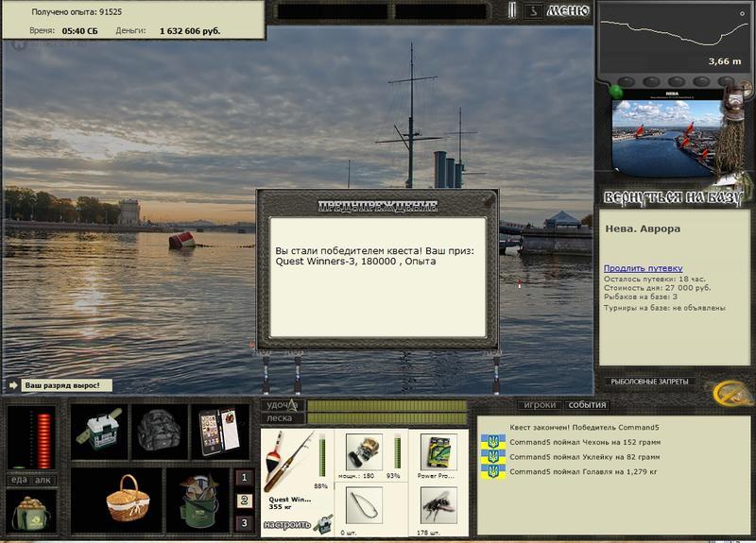Select the Quest Win float rod icon
756x543 pixels.
tap(289, 461)
